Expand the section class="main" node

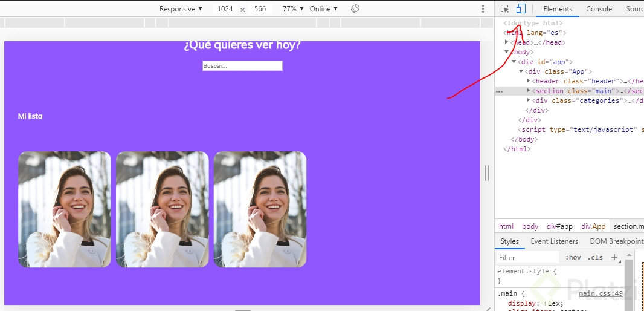click(x=529, y=91)
